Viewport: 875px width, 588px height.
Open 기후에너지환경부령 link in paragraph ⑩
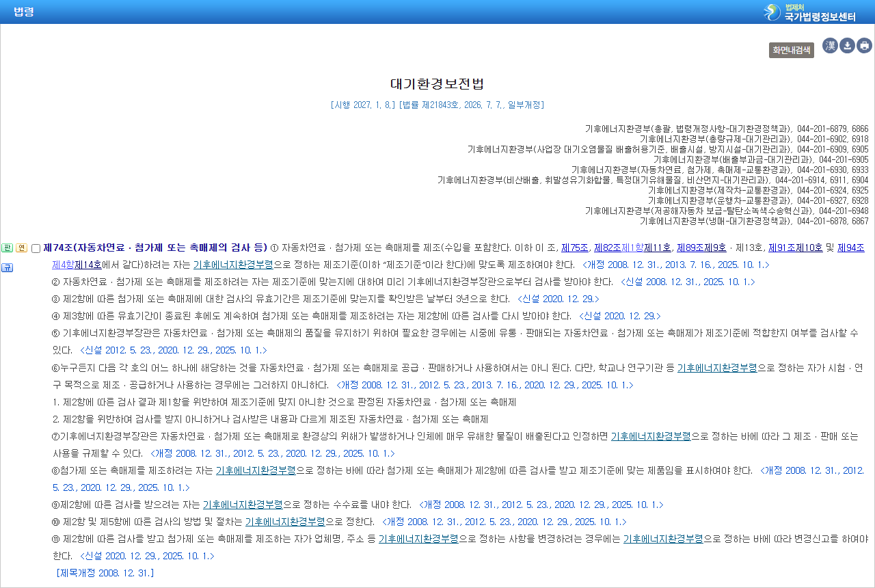click(x=285, y=521)
